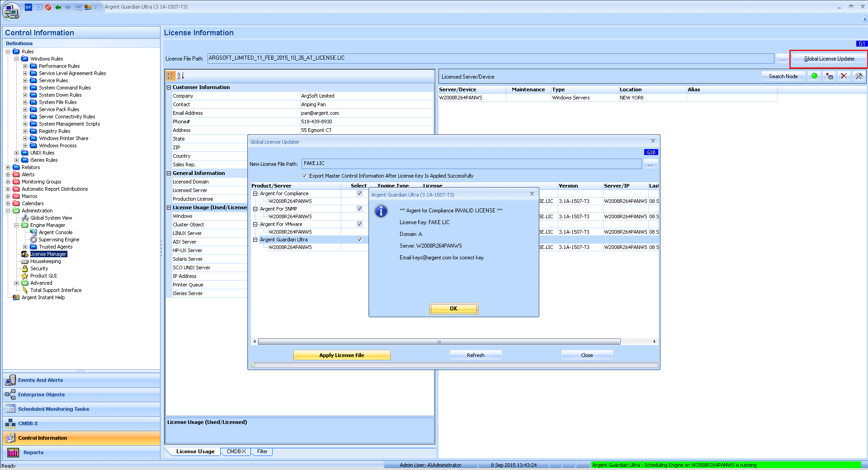The height and width of the screenshot is (470, 868).
Task: Collapse the Customer Information section
Action: pyautogui.click(x=169, y=87)
